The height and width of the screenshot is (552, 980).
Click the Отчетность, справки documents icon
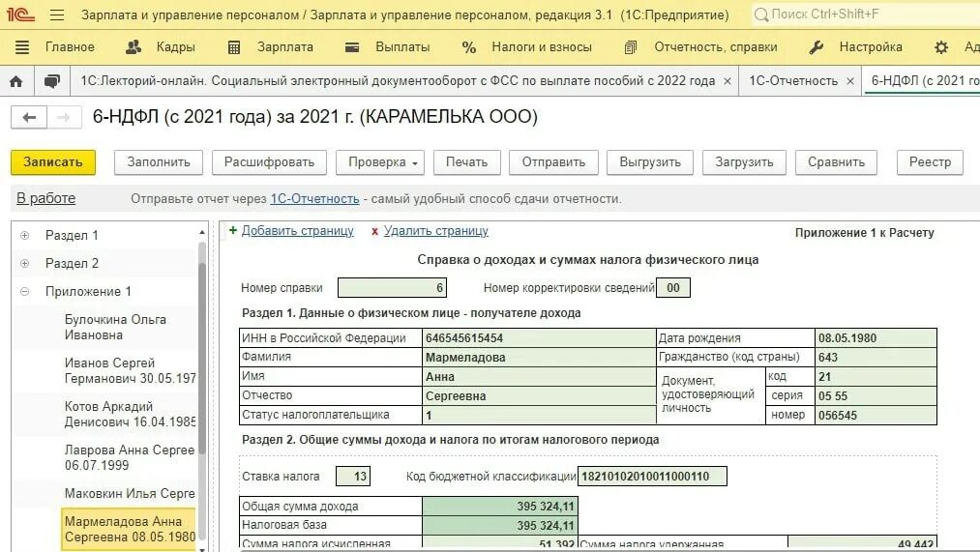(630, 47)
